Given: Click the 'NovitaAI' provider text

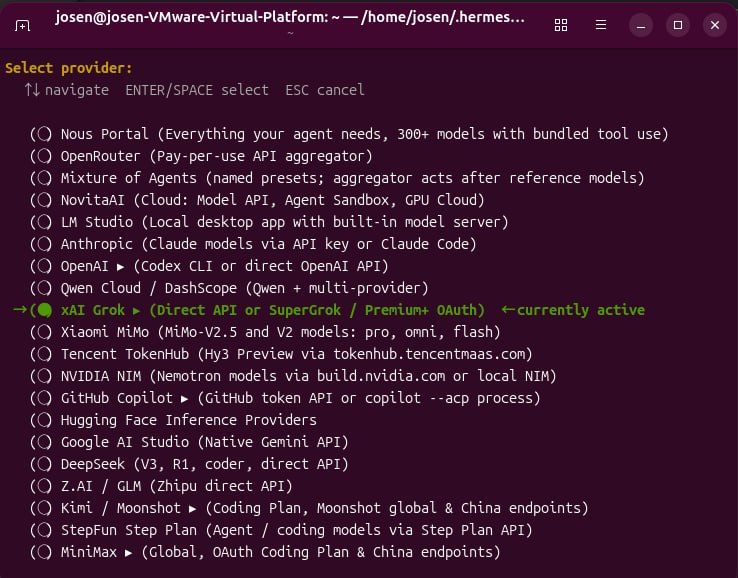Looking at the screenshot, I should click(x=93, y=200).
